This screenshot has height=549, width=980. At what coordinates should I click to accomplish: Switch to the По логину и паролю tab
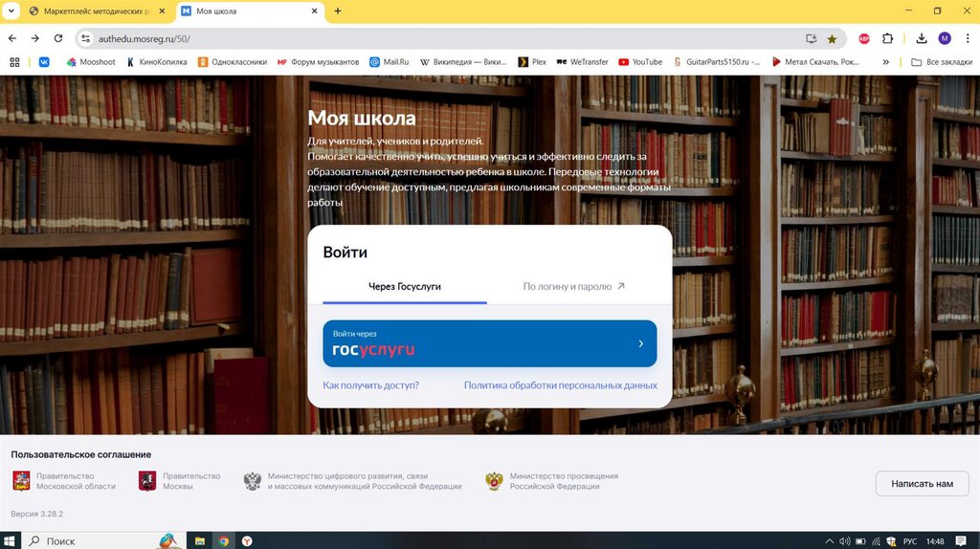[573, 287]
